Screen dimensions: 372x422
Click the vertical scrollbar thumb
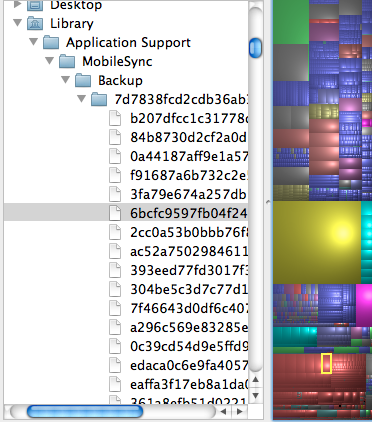256,48
